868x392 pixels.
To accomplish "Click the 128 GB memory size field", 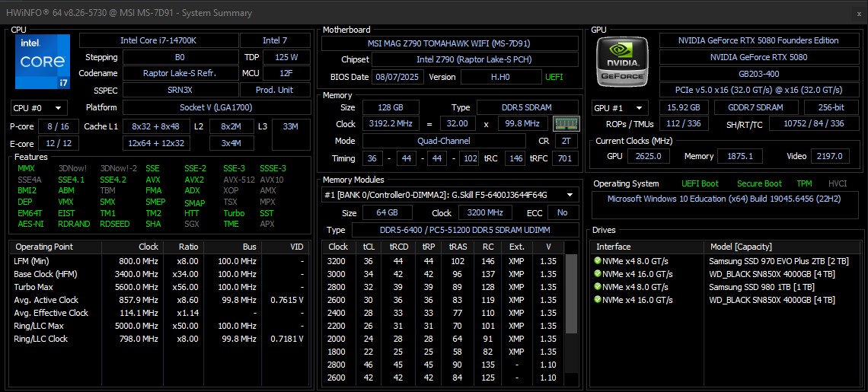I will pyautogui.click(x=391, y=107).
